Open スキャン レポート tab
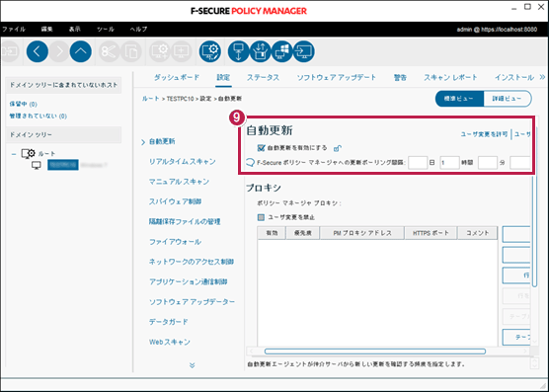The height and width of the screenshot is (392, 549). (x=450, y=77)
